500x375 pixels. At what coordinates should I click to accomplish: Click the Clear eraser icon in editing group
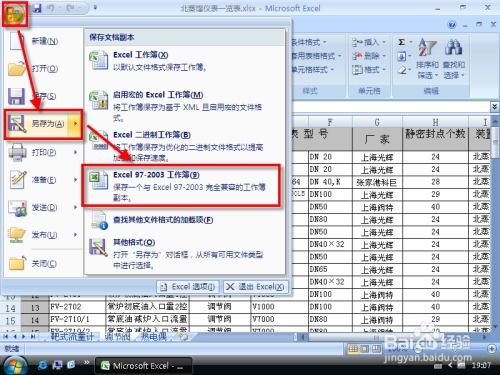click(x=402, y=70)
